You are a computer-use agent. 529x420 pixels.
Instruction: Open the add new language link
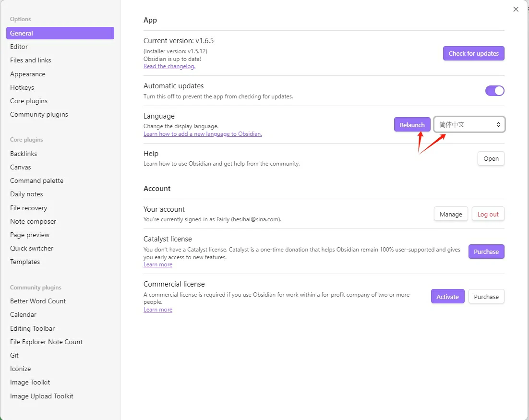203,134
